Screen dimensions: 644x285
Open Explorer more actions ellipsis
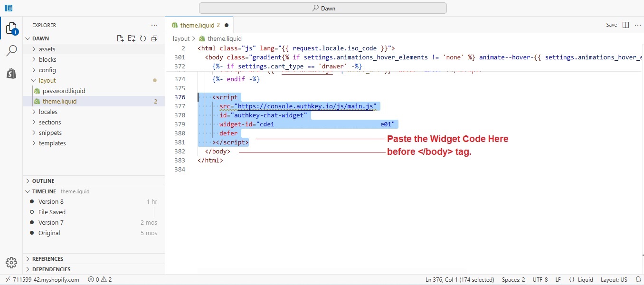(154, 25)
